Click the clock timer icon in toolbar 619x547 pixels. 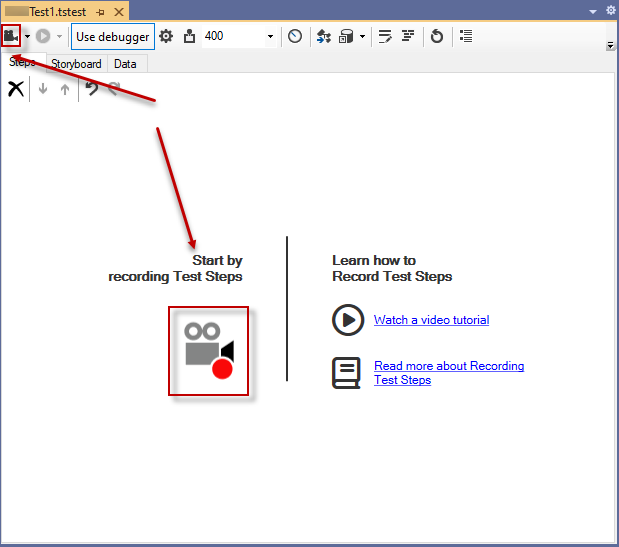(295, 36)
